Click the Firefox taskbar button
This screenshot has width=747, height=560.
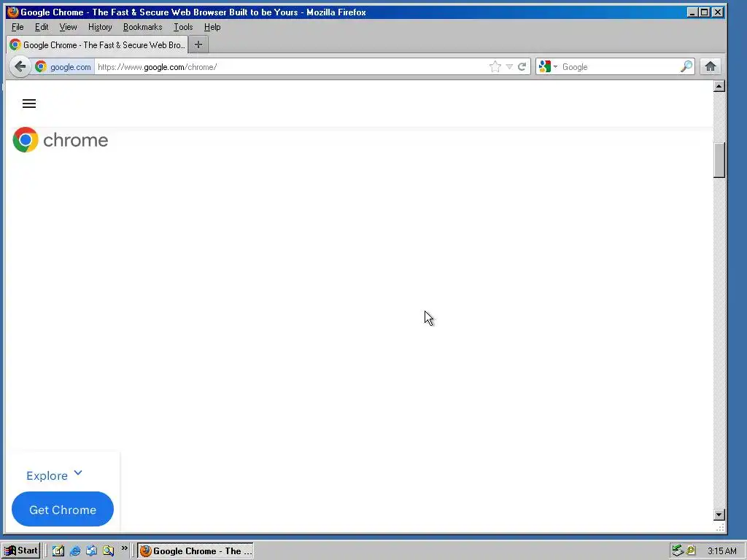pos(196,551)
